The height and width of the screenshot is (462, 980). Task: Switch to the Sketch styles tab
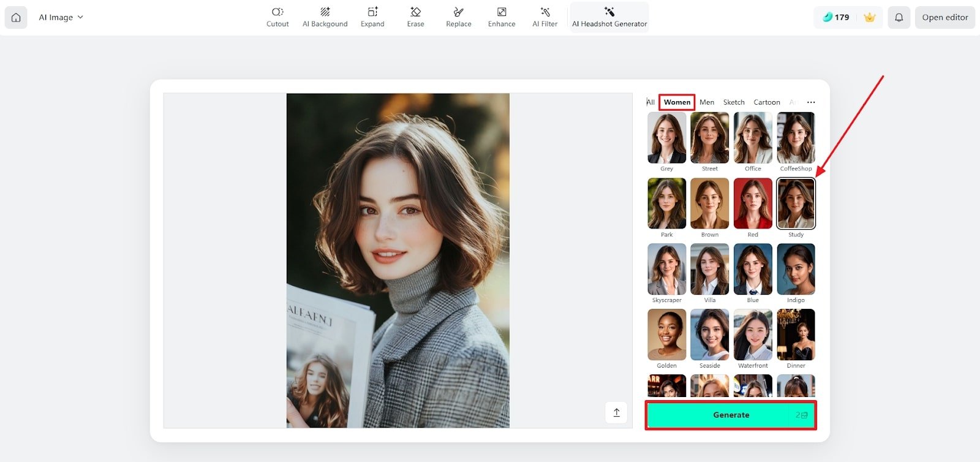click(734, 102)
